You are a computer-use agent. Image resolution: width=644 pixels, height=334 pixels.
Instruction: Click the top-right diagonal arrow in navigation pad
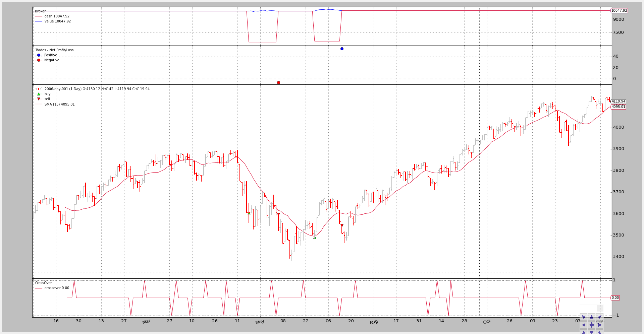pos(600,317)
